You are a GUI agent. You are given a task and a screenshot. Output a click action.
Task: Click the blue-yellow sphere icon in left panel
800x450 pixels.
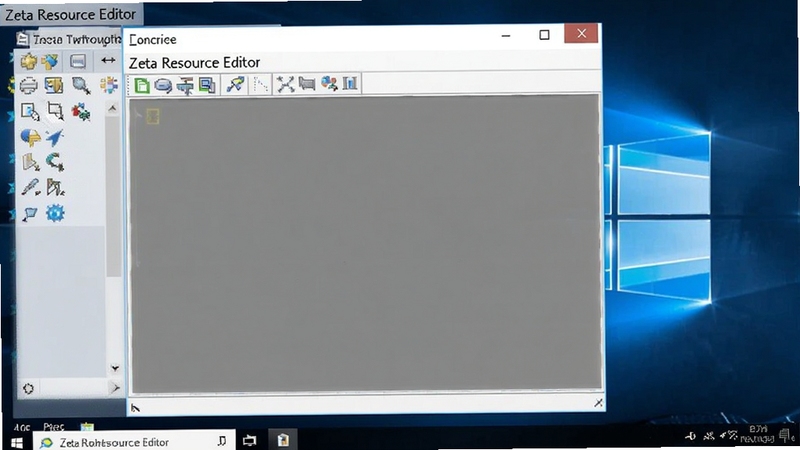point(31,137)
